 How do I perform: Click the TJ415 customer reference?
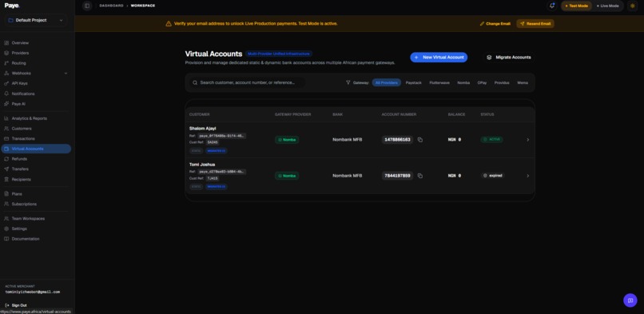click(213, 178)
